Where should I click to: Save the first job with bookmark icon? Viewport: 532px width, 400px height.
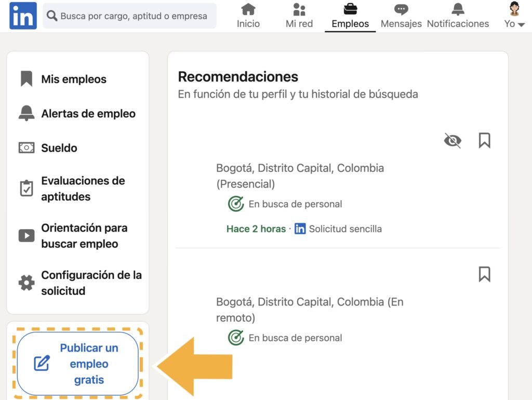tap(484, 140)
